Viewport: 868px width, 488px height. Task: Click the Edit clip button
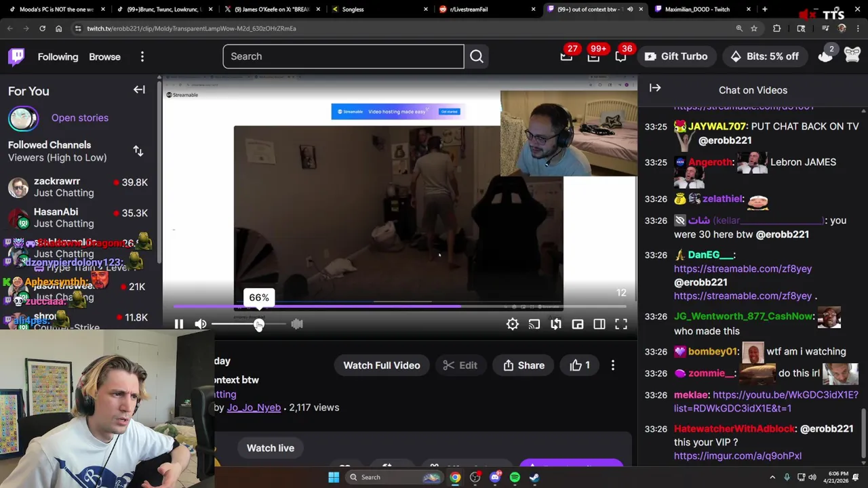460,365
